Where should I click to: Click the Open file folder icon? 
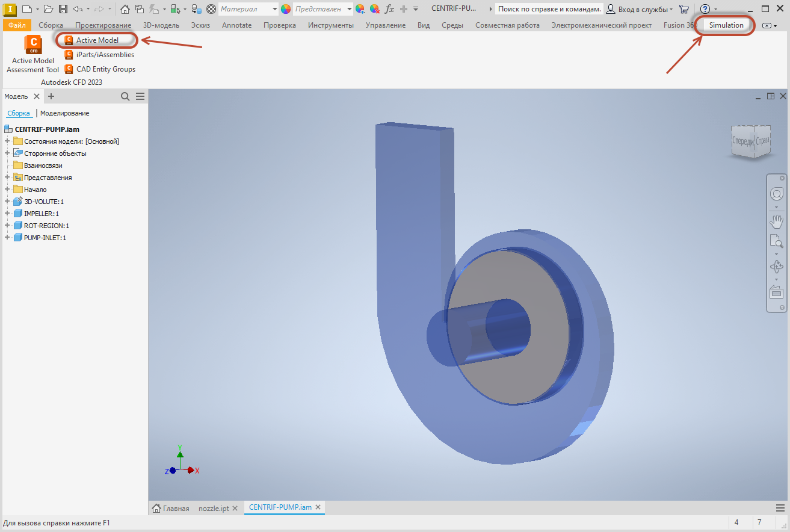click(x=49, y=9)
